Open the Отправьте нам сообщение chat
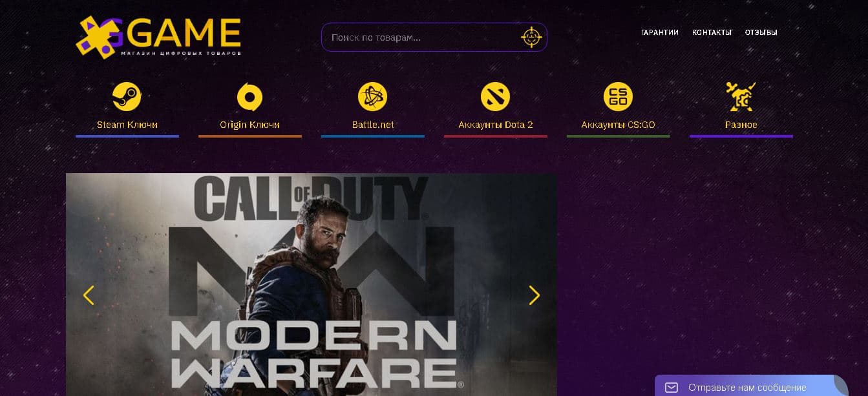Screen dimensions: 868x396 pyautogui.click(x=752, y=386)
